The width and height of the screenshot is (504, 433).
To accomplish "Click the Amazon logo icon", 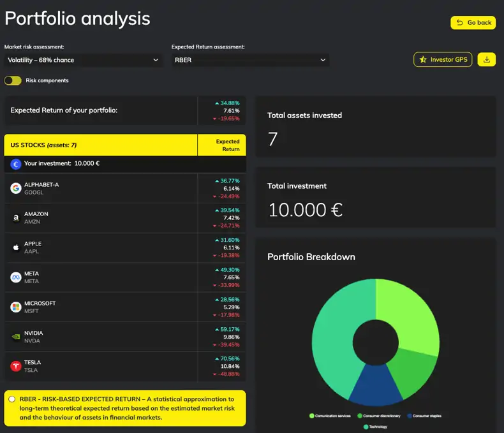I will tap(16, 218).
